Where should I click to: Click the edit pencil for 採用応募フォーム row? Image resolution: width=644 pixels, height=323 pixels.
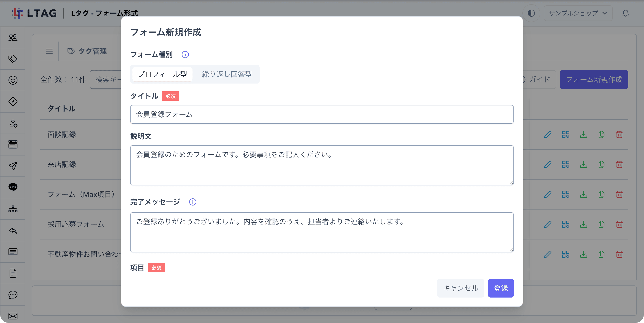548,224
